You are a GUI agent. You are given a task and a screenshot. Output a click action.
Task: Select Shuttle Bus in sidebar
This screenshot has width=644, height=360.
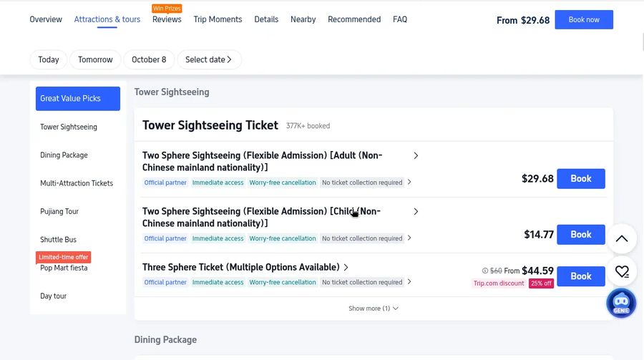click(59, 240)
